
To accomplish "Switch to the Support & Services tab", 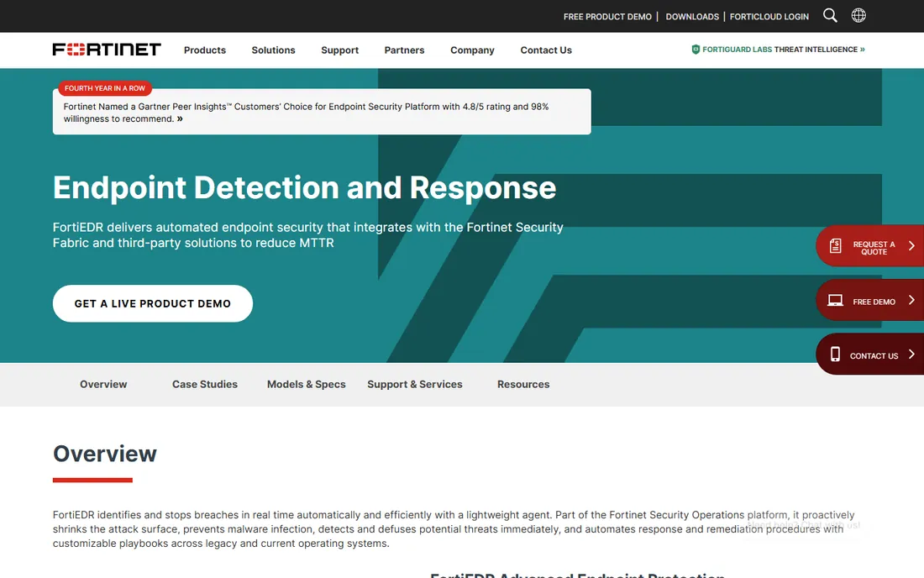I will tap(414, 384).
